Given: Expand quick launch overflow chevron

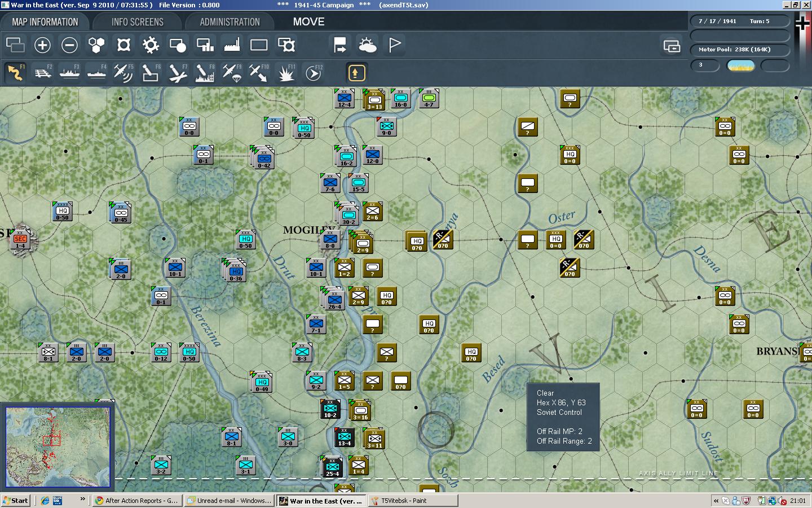Looking at the screenshot, I should (83, 499).
